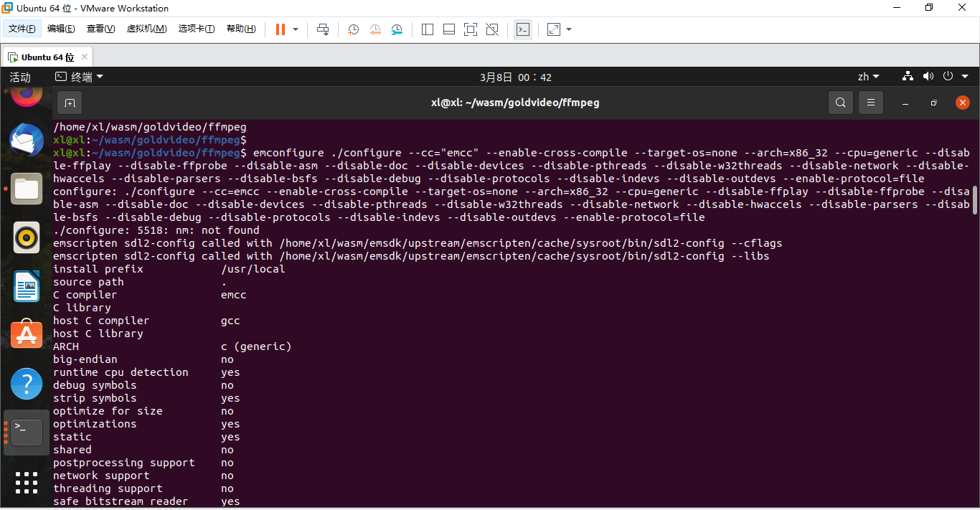Screen dimensions: 980x510
Task: Select the Ubuntu 64 位 VM tab
Action: [47, 57]
